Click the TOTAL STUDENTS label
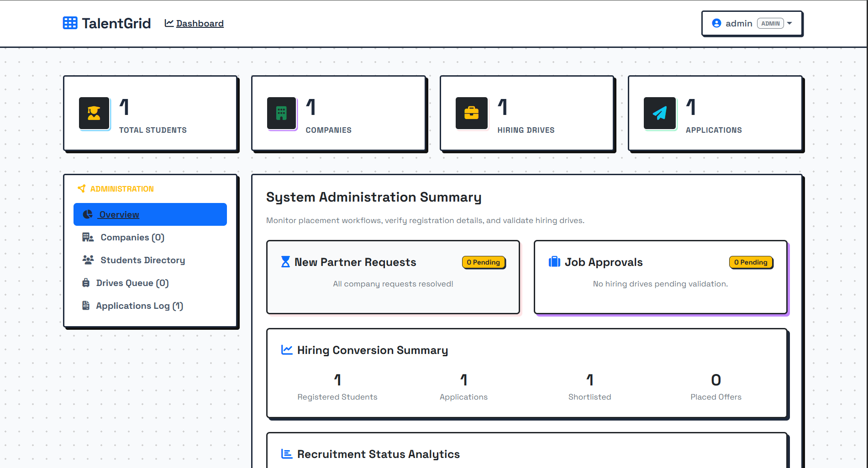 pos(153,130)
